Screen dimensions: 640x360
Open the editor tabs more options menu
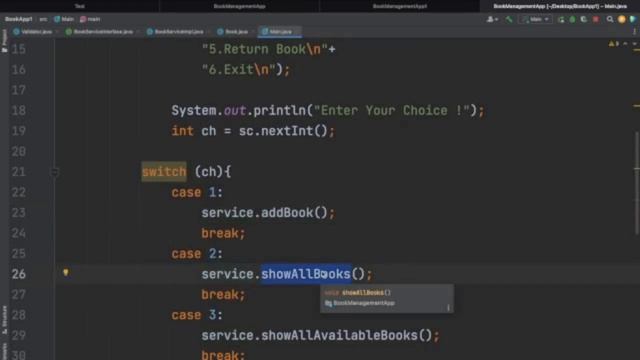click(634, 31)
